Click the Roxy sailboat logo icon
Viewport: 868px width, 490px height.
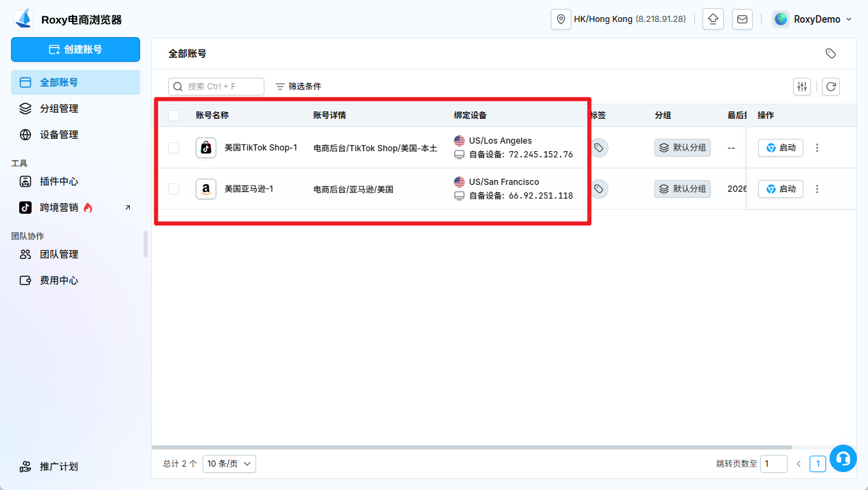coord(25,19)
